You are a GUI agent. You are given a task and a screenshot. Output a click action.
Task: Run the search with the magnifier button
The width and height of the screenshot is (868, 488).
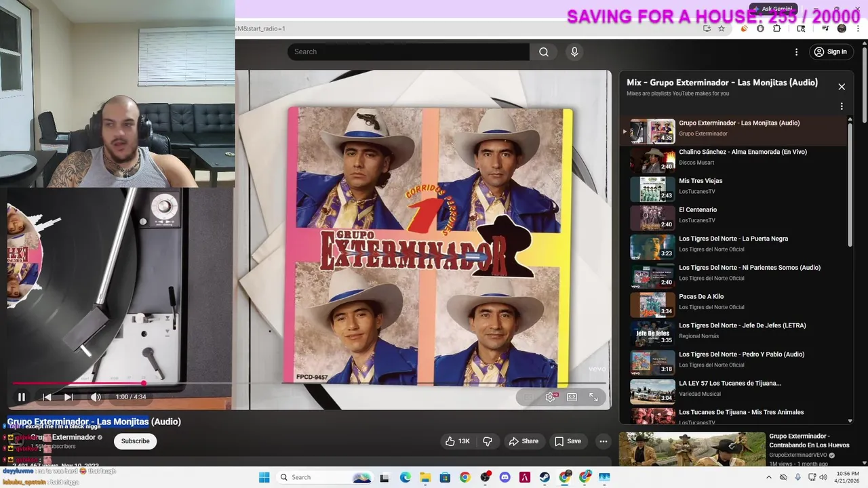[544, 52]
